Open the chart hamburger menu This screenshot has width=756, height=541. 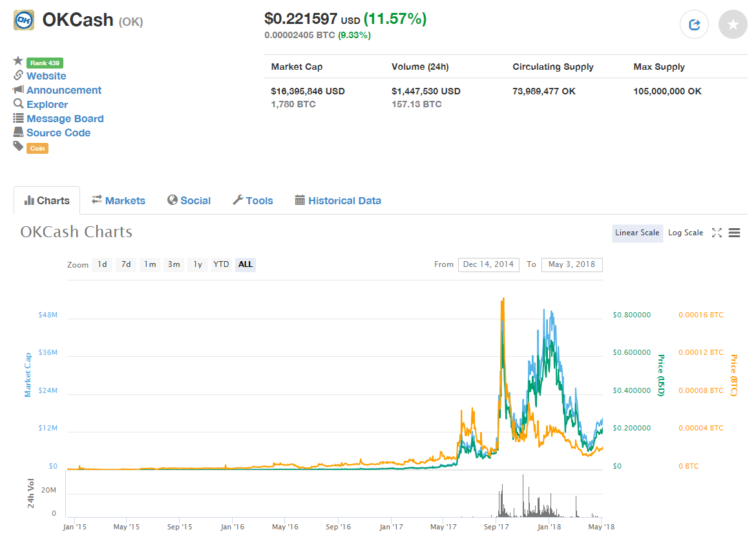pyautogui.click(x=734, y=233)
